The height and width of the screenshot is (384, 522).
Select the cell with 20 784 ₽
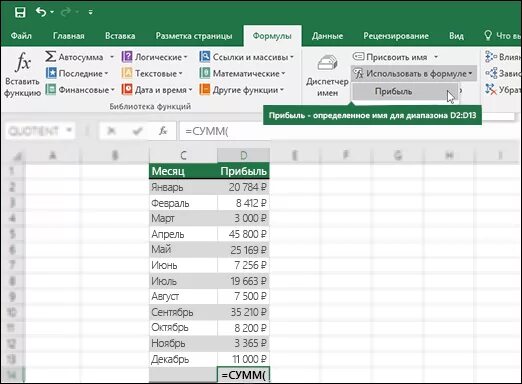tap(243, 187)
